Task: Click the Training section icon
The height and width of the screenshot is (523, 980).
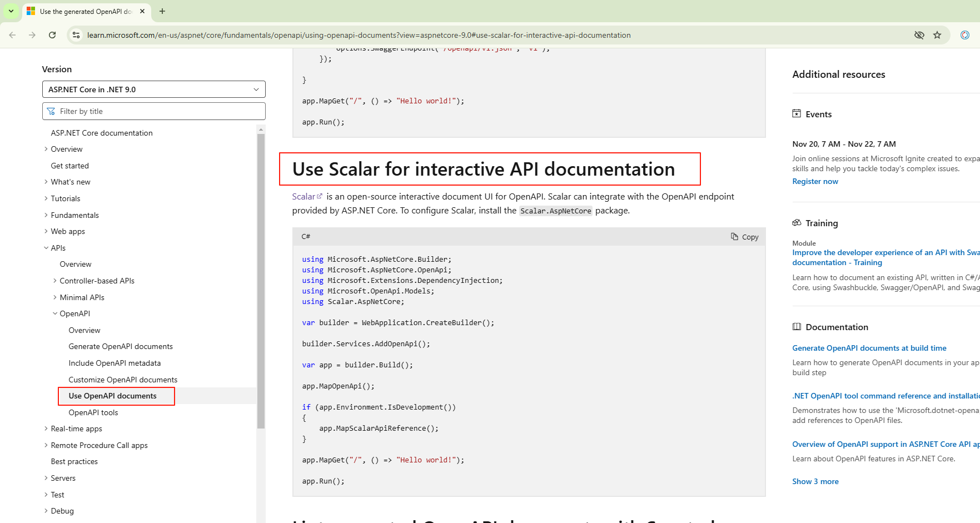Action: [797, 222]
